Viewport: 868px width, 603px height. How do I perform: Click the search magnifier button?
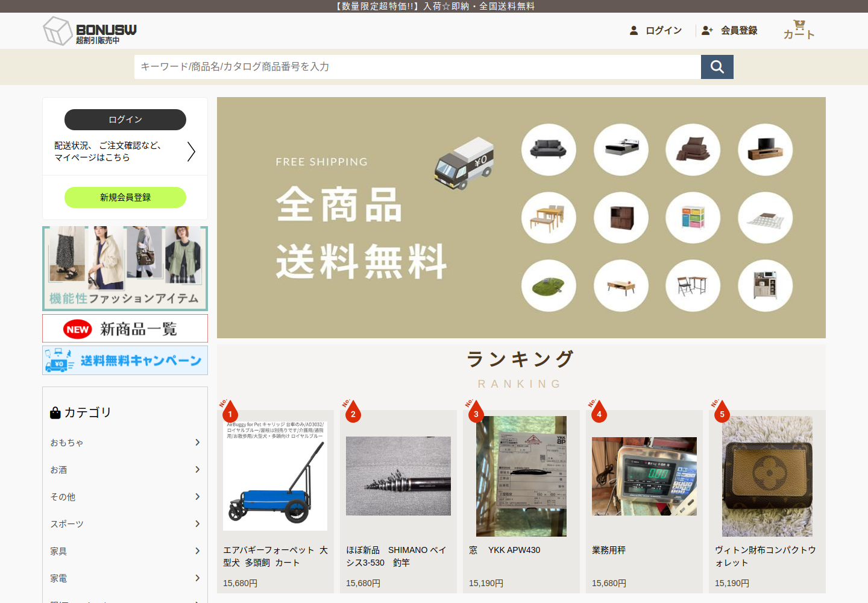[717, 67]
